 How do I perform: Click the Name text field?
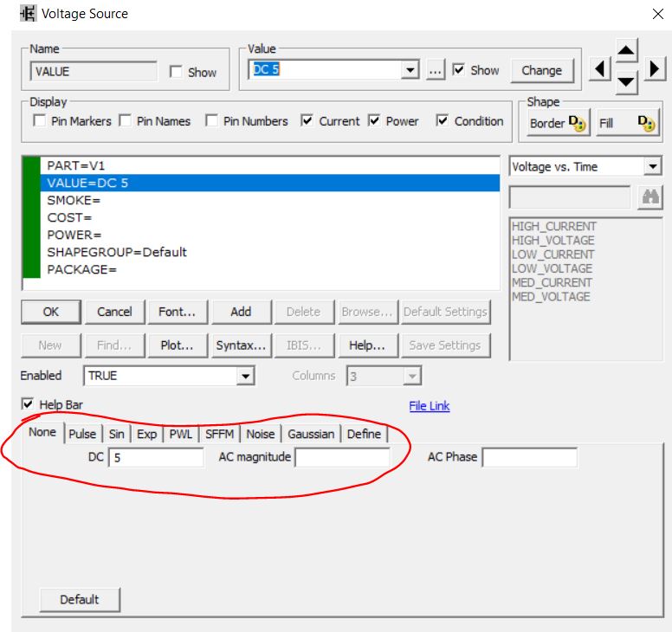94,71
